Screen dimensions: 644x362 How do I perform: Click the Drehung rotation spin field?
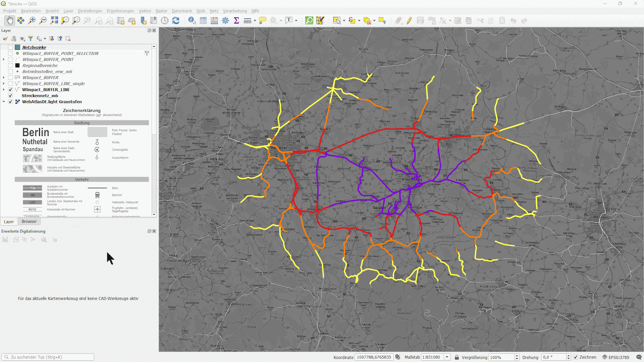[x=556, y=357]
